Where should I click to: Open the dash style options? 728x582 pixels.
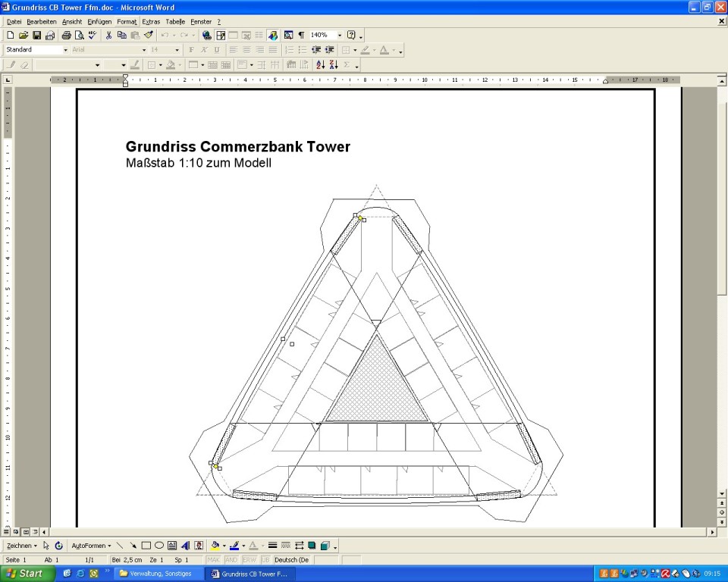(286, 546)
